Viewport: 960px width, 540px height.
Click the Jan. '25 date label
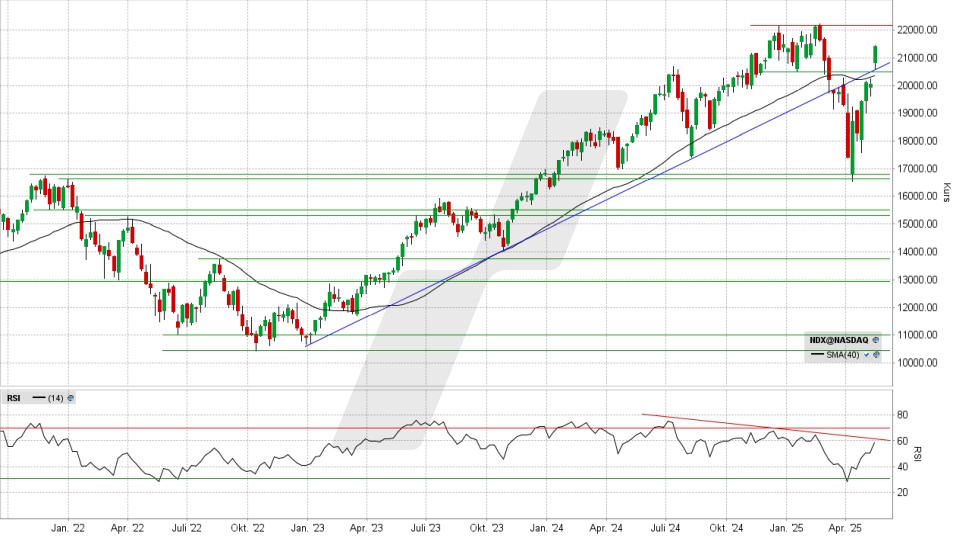787,528
